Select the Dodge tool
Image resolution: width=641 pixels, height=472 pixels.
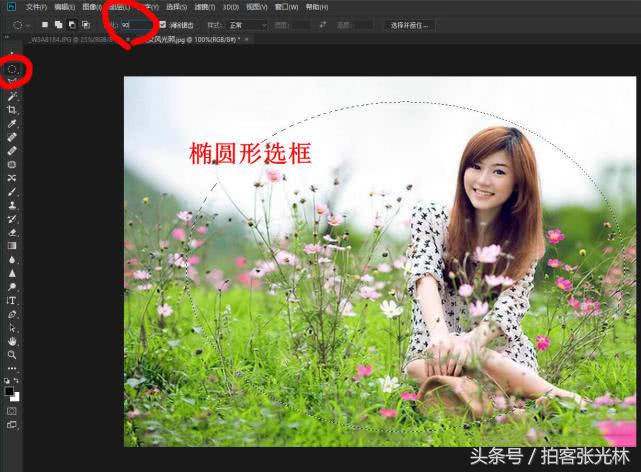(12, 287)
